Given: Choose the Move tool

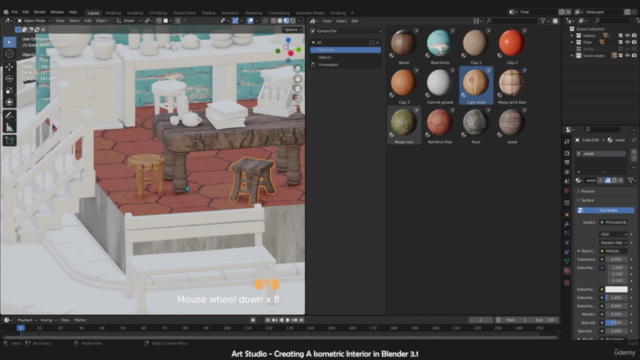Looking at the screenshot, I should pyautogui.click(x=9, y=67).
